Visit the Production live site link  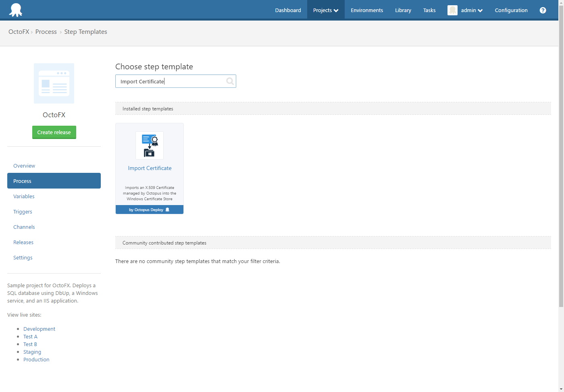point(36,359)
